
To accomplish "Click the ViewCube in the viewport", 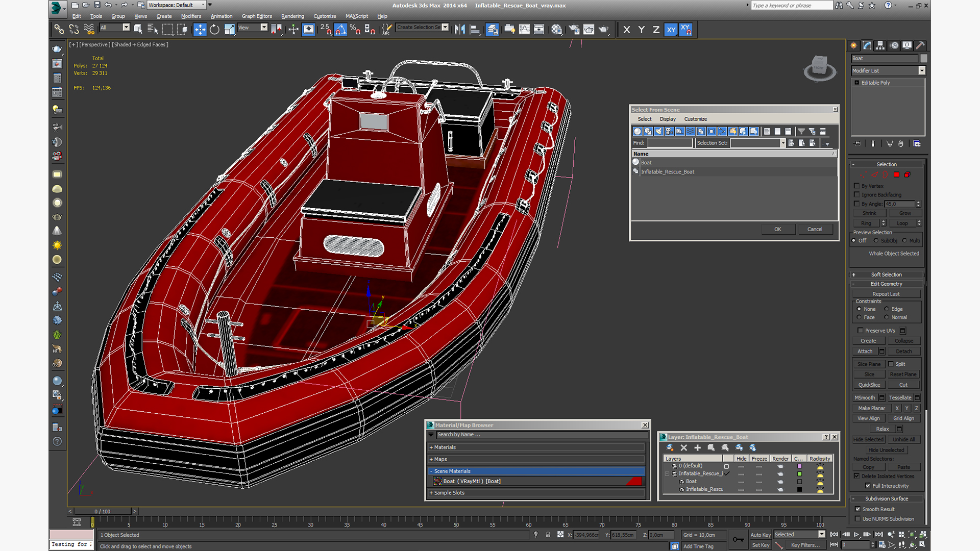I will point(820,67).
